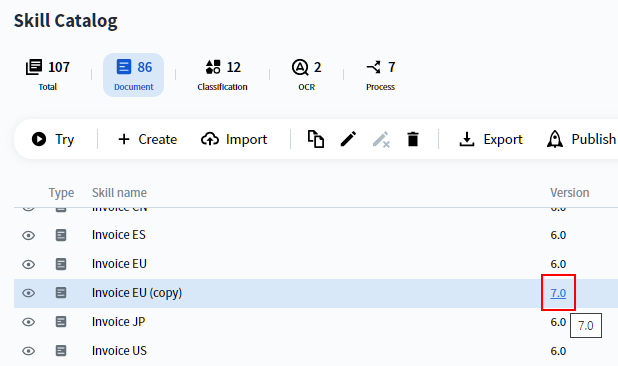Viewport: 618px width, 366px height.
Task: Toggle eye icon for Invoice EU
Action: (x=28, y=264)
